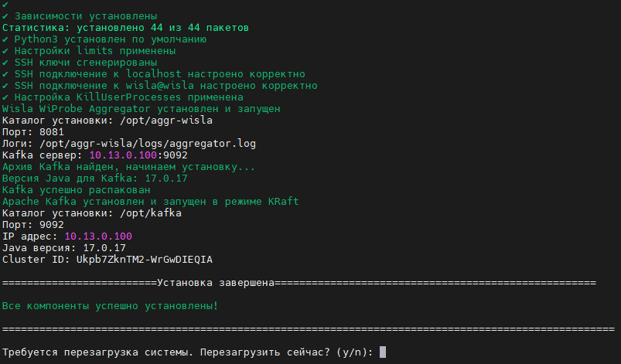This screenshot has width=621, height=364.
Task: Click the terminal cursor after the reboot prompt
Action: click(x=383, y=352)
